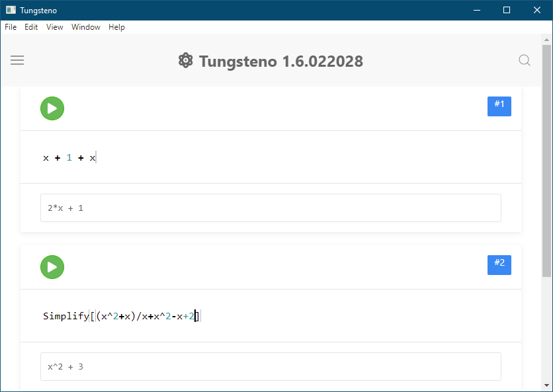Focus the input 'x + 1 + x'
Image resolution: width=553 pixels, height=392 pixels.
271,157
